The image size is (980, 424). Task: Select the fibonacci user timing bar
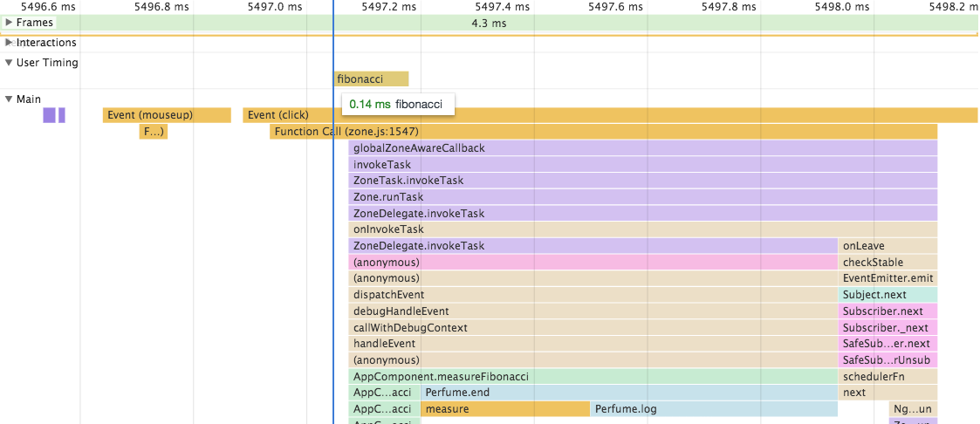pyautogui.click(x=371, y=79)
